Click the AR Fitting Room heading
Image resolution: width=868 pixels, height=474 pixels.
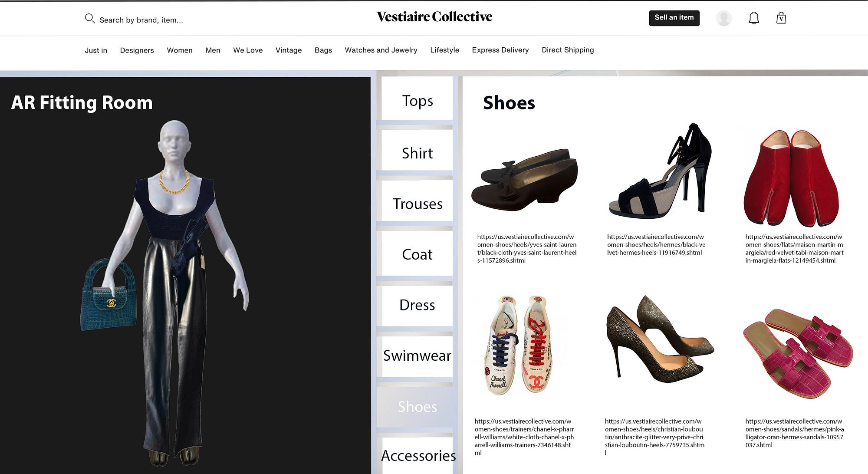(82, 103)
